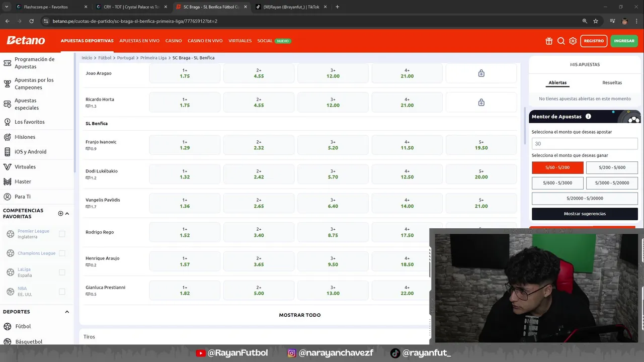The image size is (644, 362).
Task: Click the Apuestas especiales sidebar icon
Action: pos(7,104)
